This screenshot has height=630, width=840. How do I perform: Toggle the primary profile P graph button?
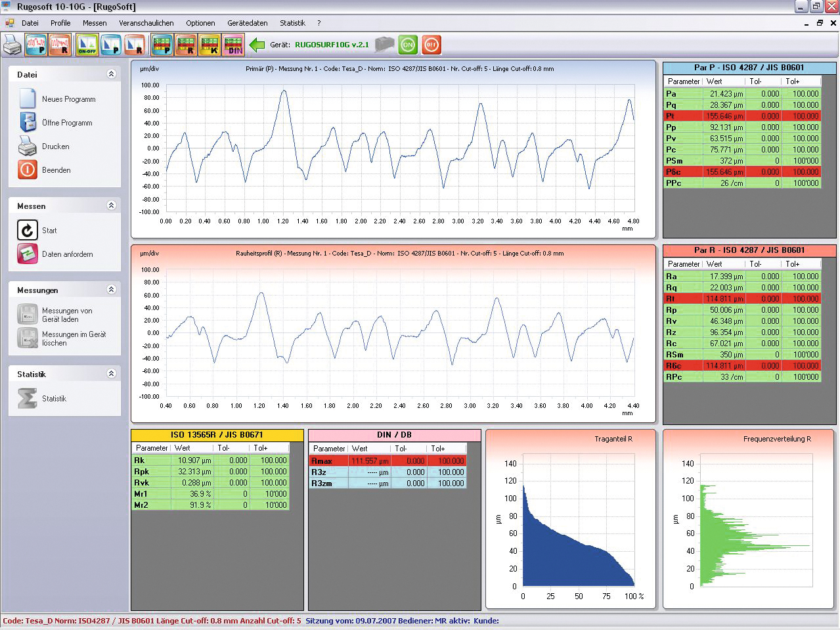tap(36, 45)
